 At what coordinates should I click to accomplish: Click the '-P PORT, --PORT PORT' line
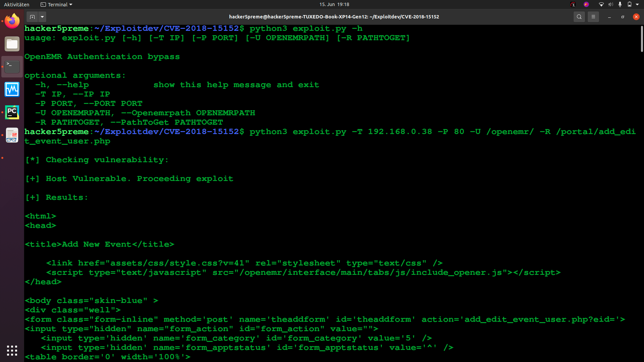89,104
